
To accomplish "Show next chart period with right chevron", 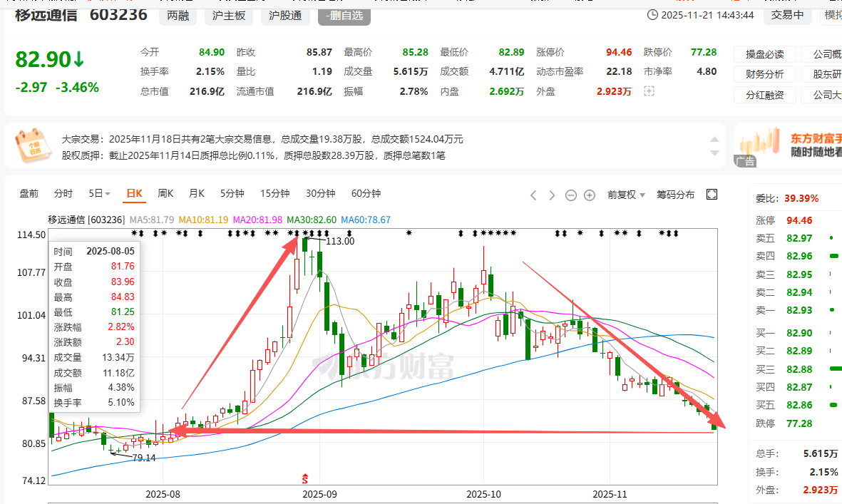I will pyautogui.click(x=552, y=195).
